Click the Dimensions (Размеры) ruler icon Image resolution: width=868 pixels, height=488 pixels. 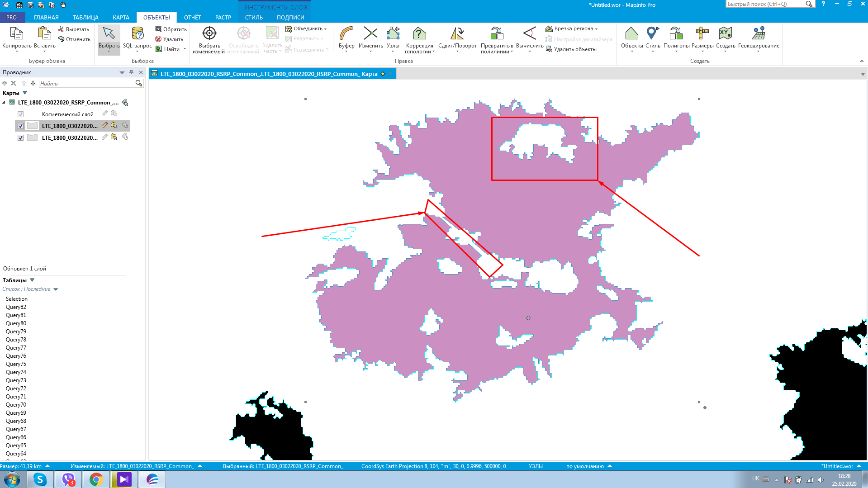click(x=702, y=33)
